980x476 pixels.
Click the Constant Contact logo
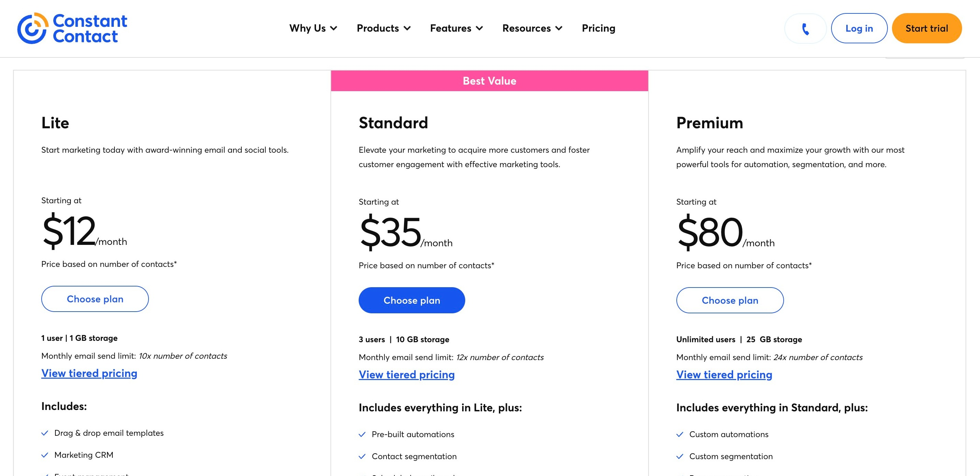[72, 28]
